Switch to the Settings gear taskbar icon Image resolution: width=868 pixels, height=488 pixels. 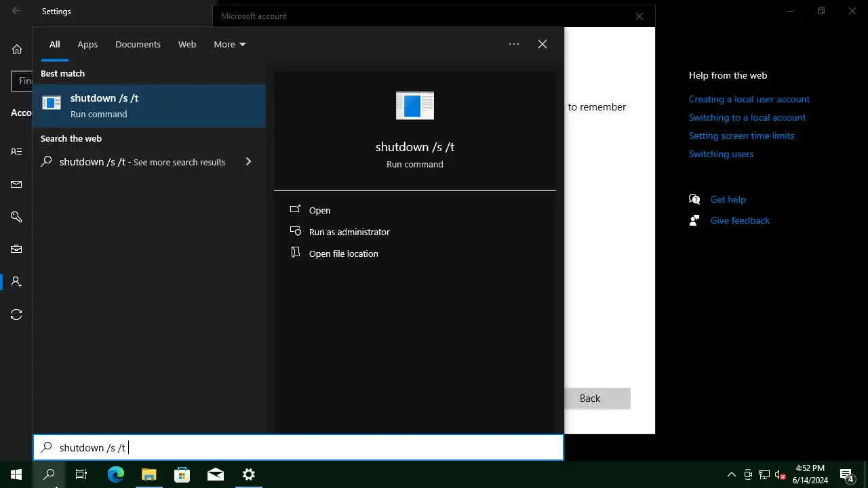coord(249,474)
